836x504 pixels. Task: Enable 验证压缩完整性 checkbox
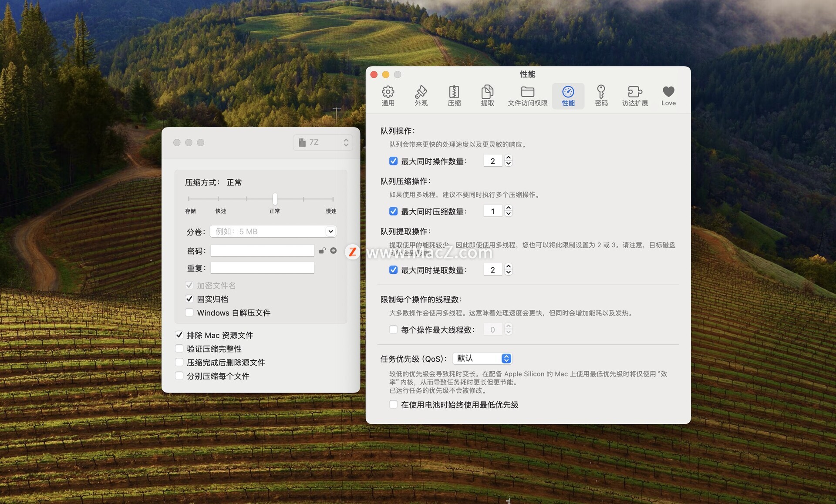click(x=179, y=349)
